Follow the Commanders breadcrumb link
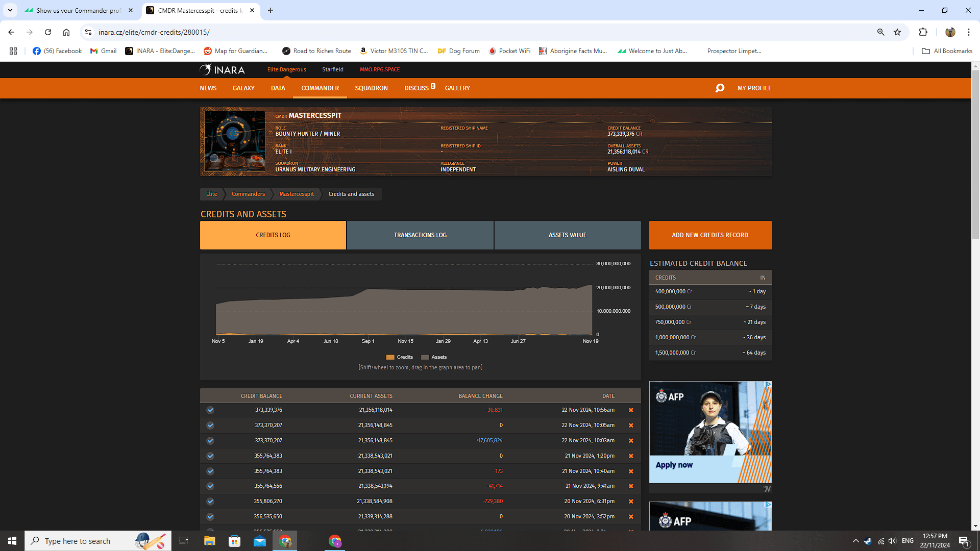 coord(248,194)
